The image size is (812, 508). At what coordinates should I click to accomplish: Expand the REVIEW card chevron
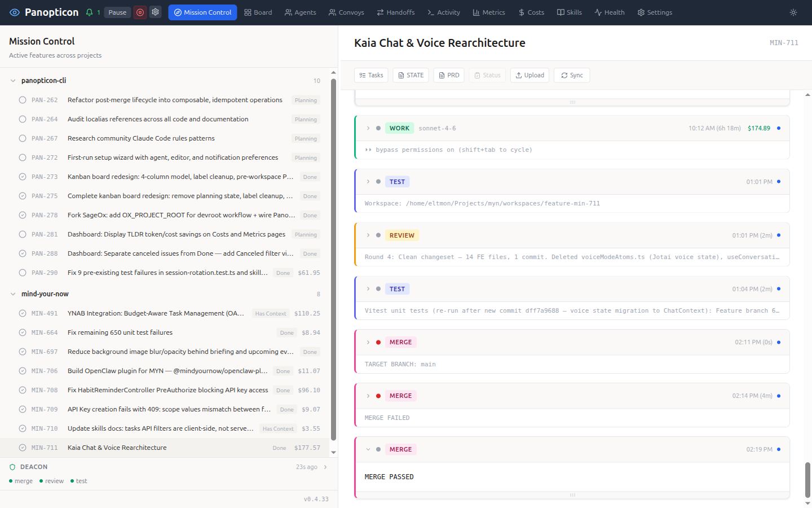368,235
